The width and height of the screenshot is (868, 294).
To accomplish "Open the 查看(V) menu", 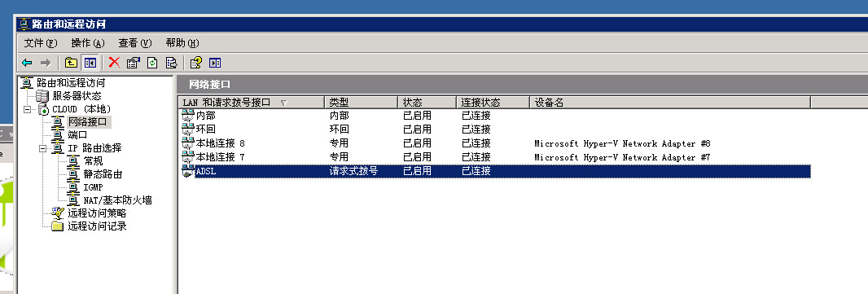I will tap(135, 43).
